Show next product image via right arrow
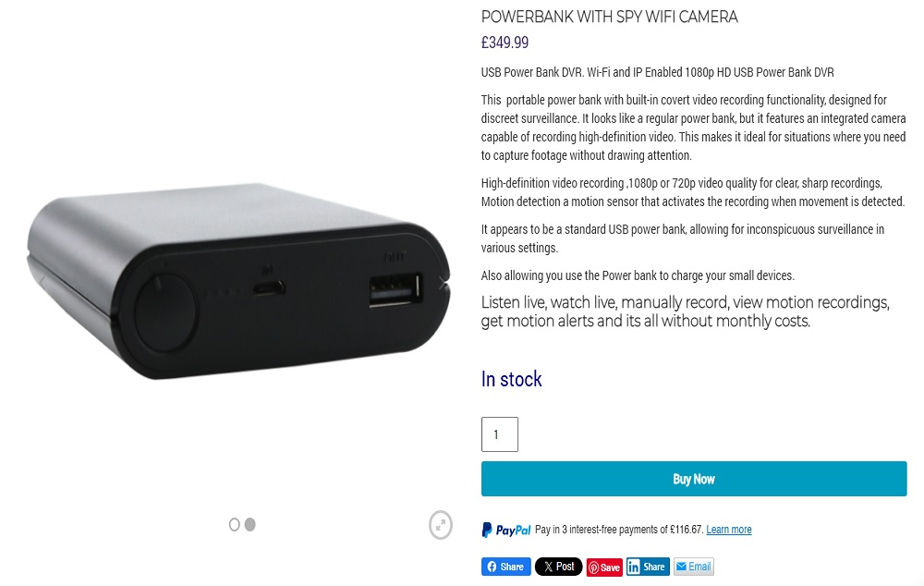The image size is (924, 586). [x=444, y=284]
